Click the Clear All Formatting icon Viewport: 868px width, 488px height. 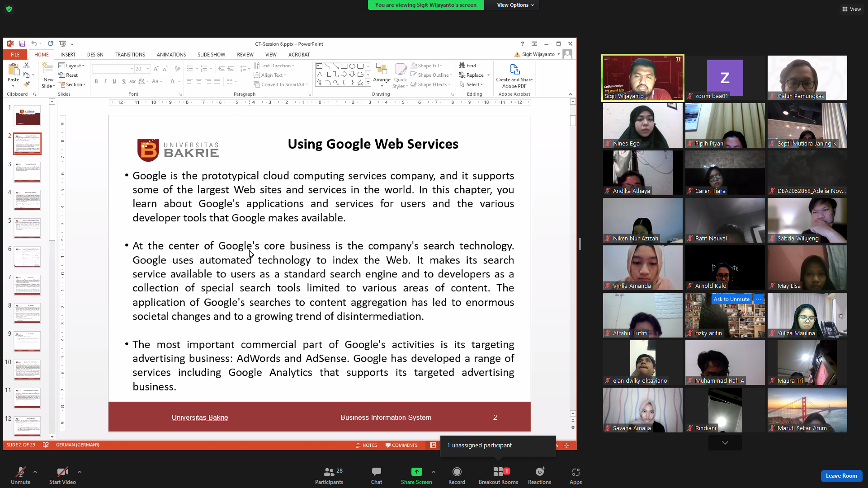point(177,69)
